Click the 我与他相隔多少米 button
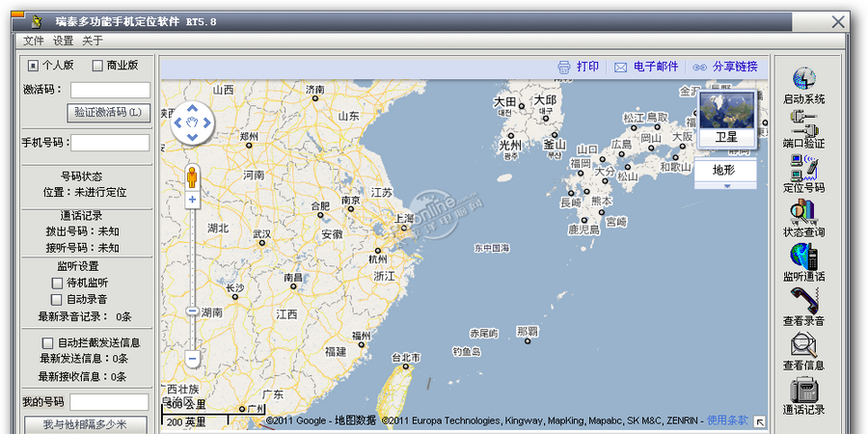 pos(85,425)
